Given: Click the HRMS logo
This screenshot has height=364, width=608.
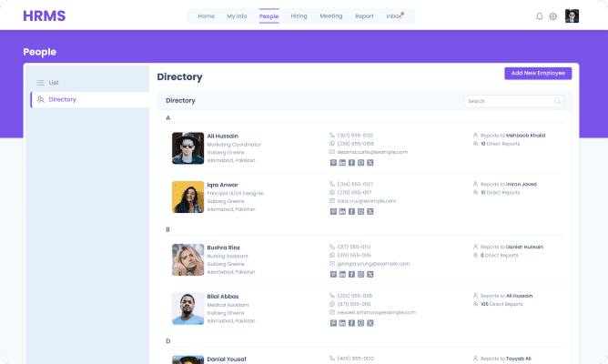Looking at the screenshot, I should point(45,16).
